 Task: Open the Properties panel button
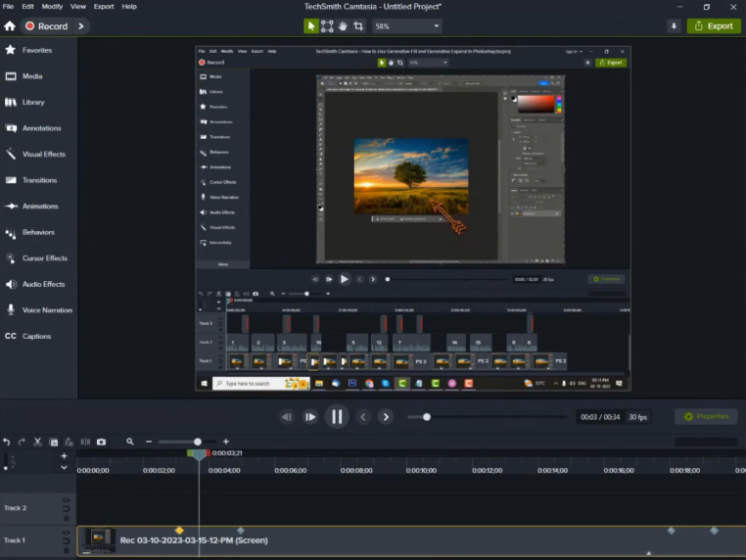pyautogui.click(x=706, y=417)
